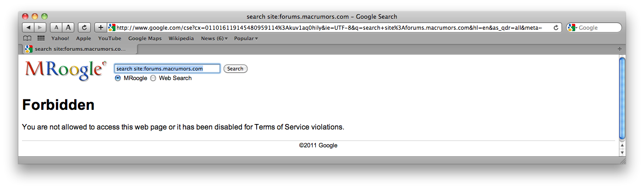Focus the MRoogle search text field
644x189 pixels.
pyautogui.click(x=167, y=69)
